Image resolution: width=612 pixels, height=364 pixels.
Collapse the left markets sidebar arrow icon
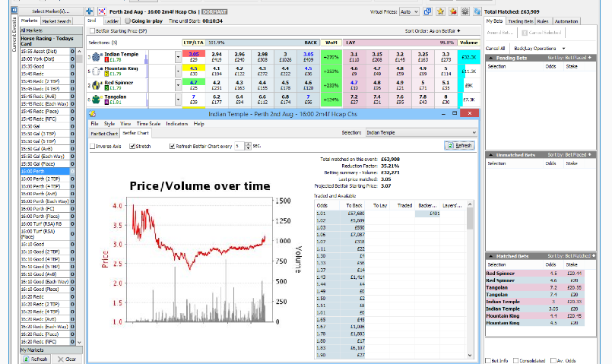coord(14,10)
